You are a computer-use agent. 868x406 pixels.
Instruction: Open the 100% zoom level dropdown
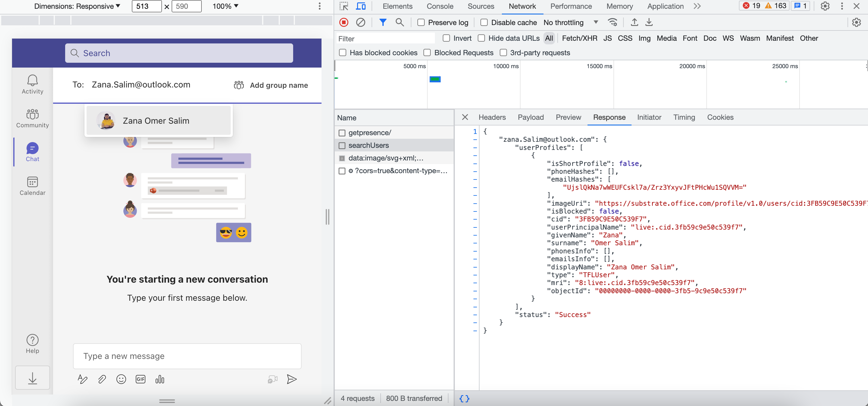pyautogui.click(x=225, y=6)
